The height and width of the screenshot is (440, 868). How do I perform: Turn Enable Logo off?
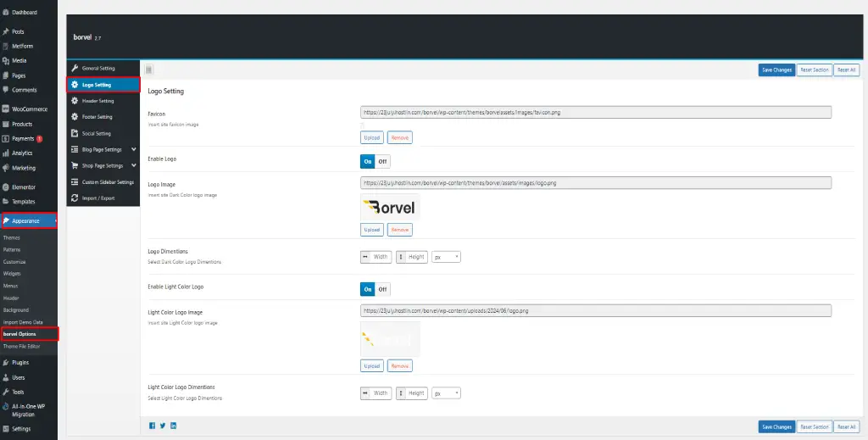pos(382,161)
